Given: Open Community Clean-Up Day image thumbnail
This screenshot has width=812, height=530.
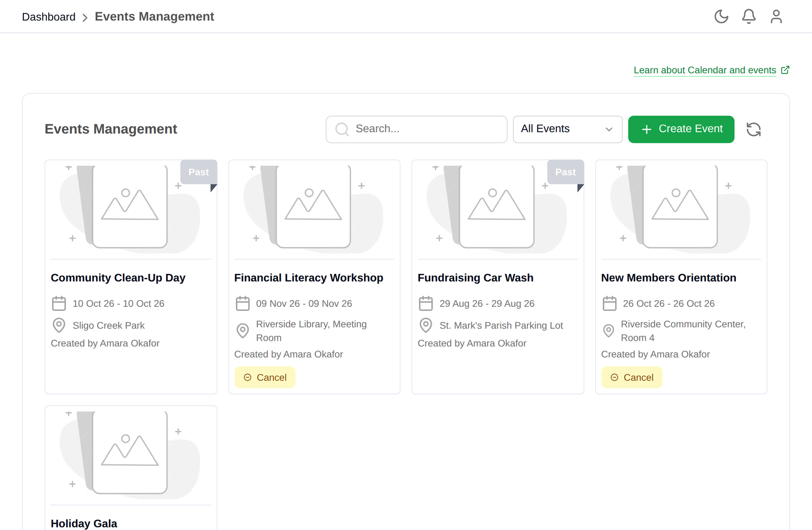Looking at the screenshot, I should tap(131, 209).
